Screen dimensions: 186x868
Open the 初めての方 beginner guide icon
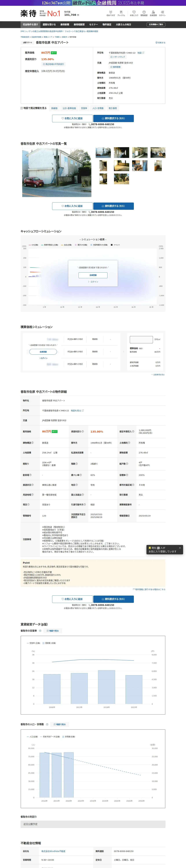(111, 13)
